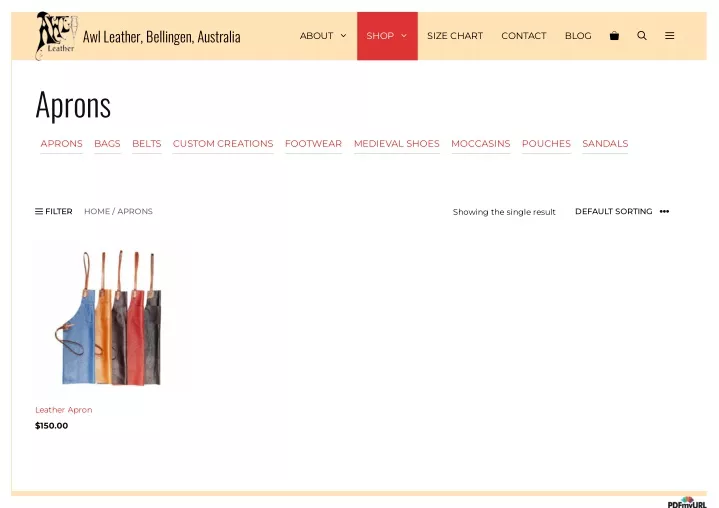Open the search magnifier icon
The image size is (719, 508).
pos(642,36)
